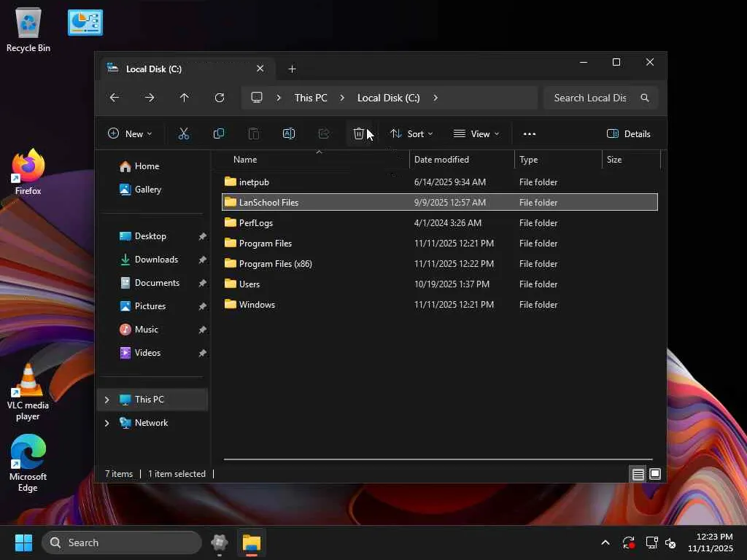The image size is (747, 560).
Task: Open Downloads in the navigation pane
Action: pos(156,260)
